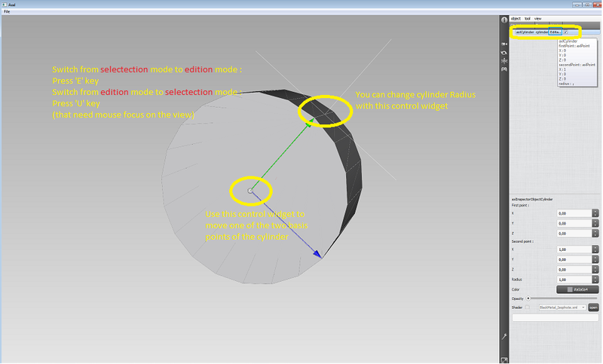Click the First point Z stepper arrows

595,234
